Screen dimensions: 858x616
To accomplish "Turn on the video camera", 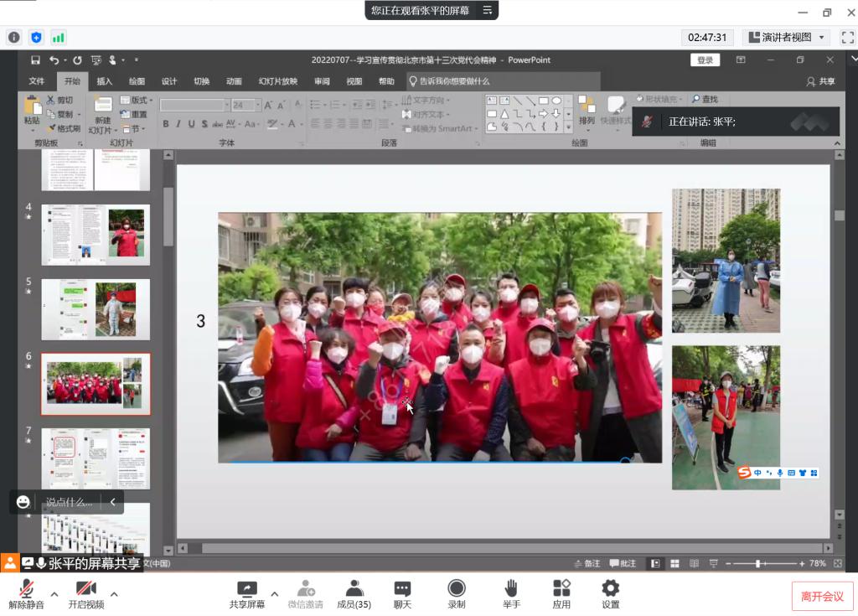I will [85, 588].
